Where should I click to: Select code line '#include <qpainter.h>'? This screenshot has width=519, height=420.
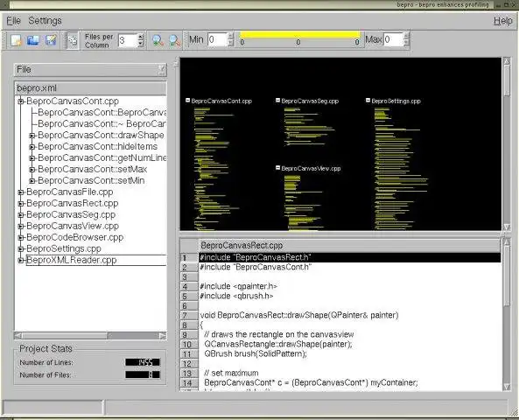pos(239,286)
